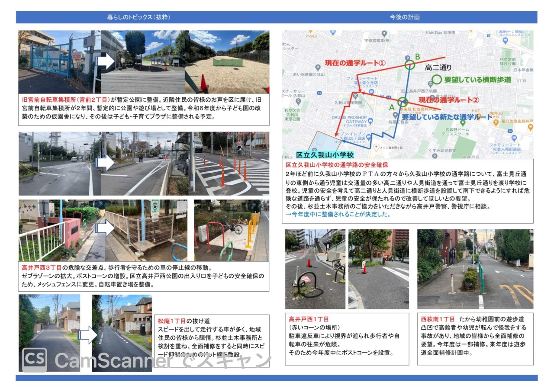Open the white mesh fence photo

click(146, 230)
